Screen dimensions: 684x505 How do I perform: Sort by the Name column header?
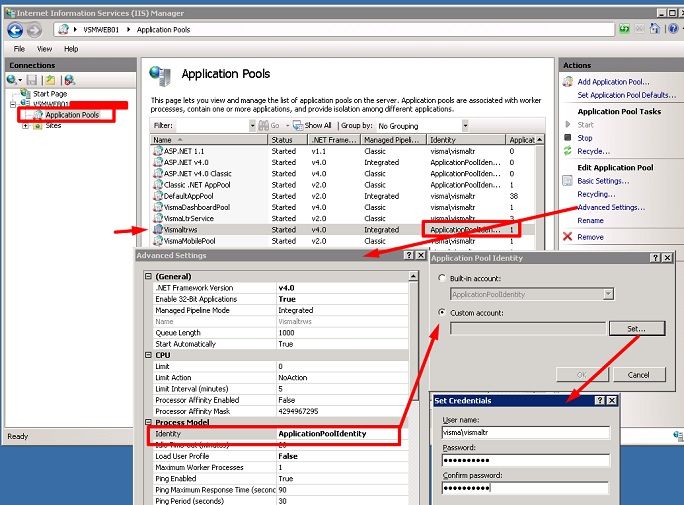209,140
